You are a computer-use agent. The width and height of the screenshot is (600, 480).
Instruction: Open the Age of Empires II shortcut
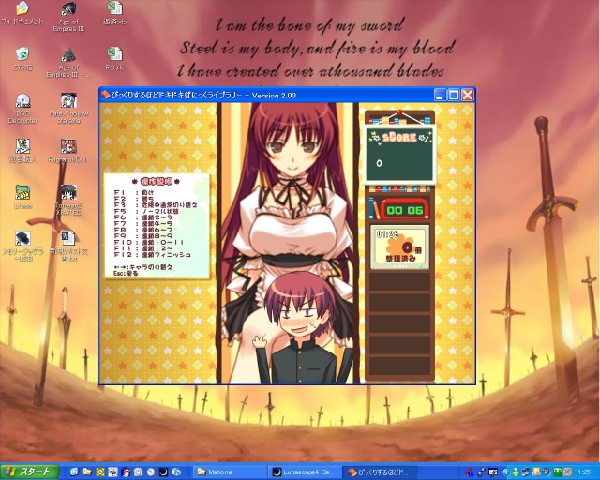[68, 17]
